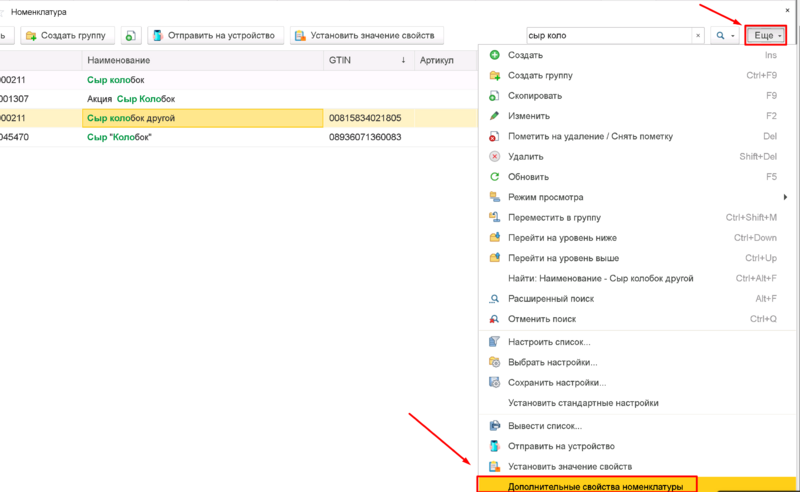Click the Расширенный поиск magnifier icon
Image resolution: width=800 pixels, height=492 pixels.
tap(494, 299)
